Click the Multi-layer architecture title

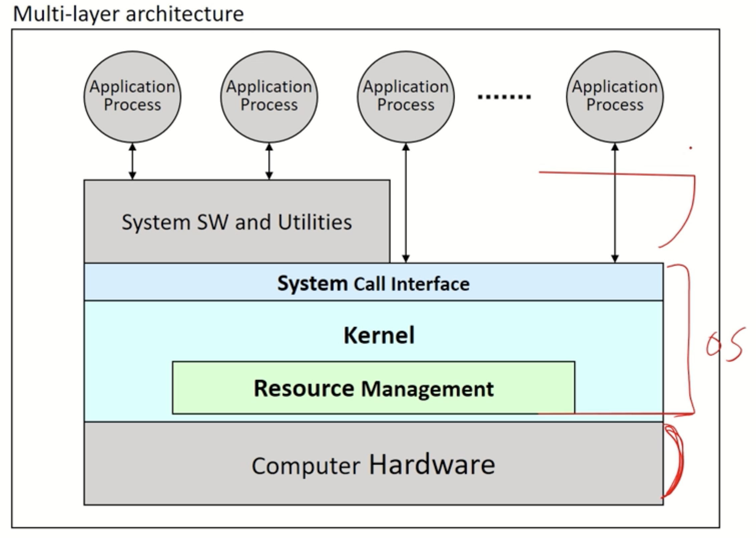[128, 14]
